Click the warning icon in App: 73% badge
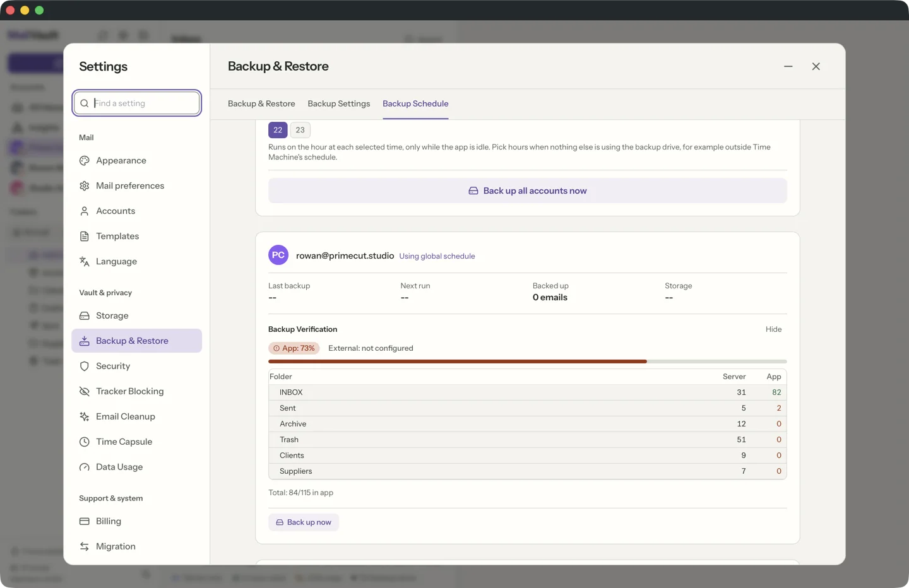 click(276, 348)
